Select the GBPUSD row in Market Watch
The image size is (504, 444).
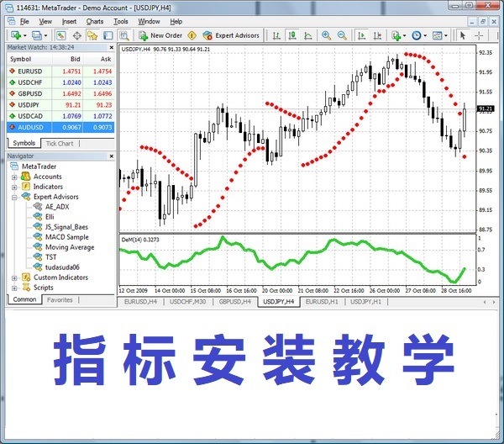(60, 93)
